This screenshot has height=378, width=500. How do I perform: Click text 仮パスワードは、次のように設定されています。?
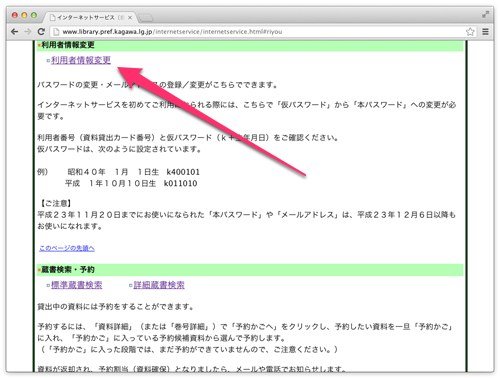(x=120, y=149)
